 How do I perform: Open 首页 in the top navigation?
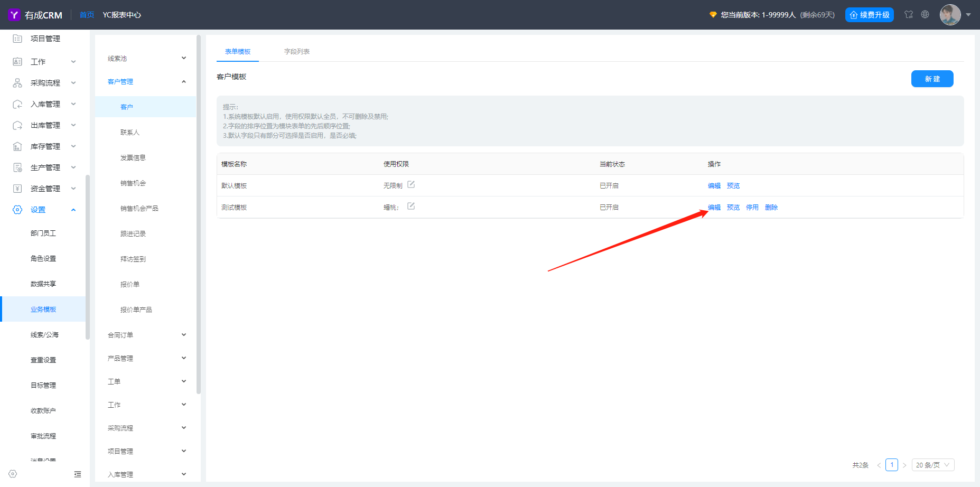[x=87, y=15]
